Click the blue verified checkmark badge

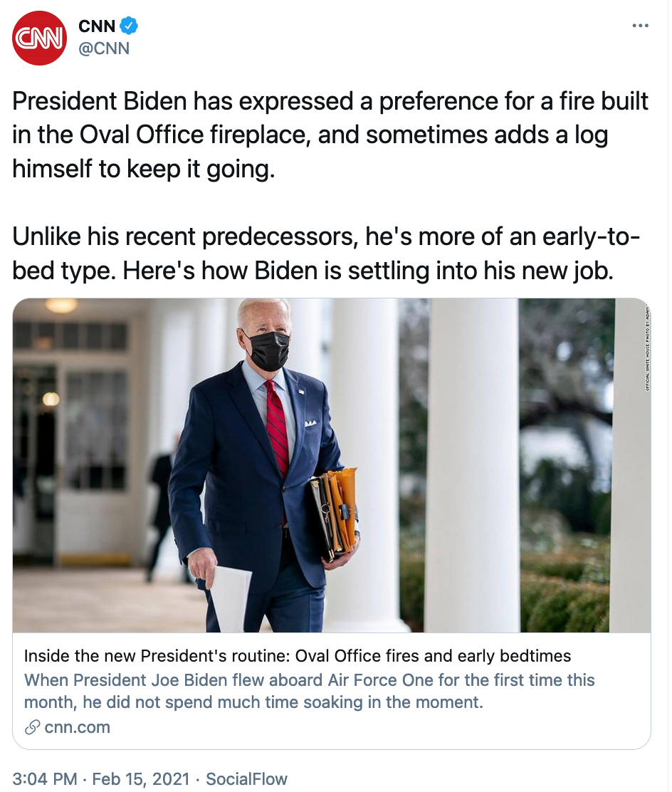(x=129, y=27)
